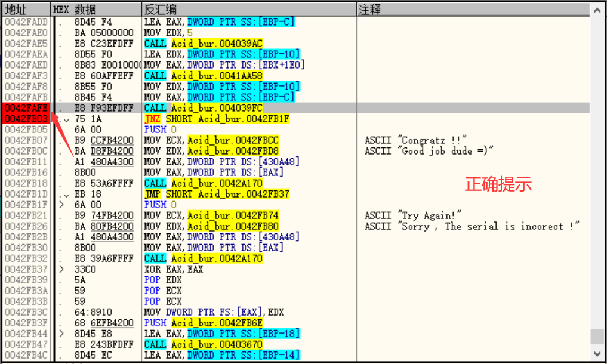Click 'MOV EDX,5' instruction
Image resolution: width=607 pixels, height=364 pixels.
168,33
